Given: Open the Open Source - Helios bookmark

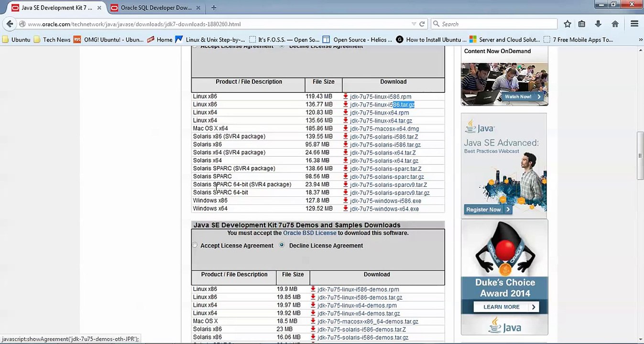Looking at the screenshot, I should tap(358, 40).
